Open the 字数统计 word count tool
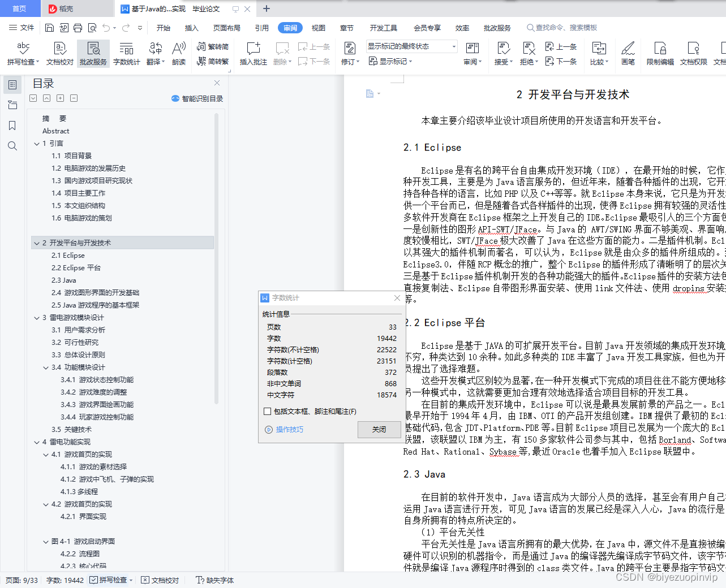Screen dimensions: 726x588 (x=126, y=54)
